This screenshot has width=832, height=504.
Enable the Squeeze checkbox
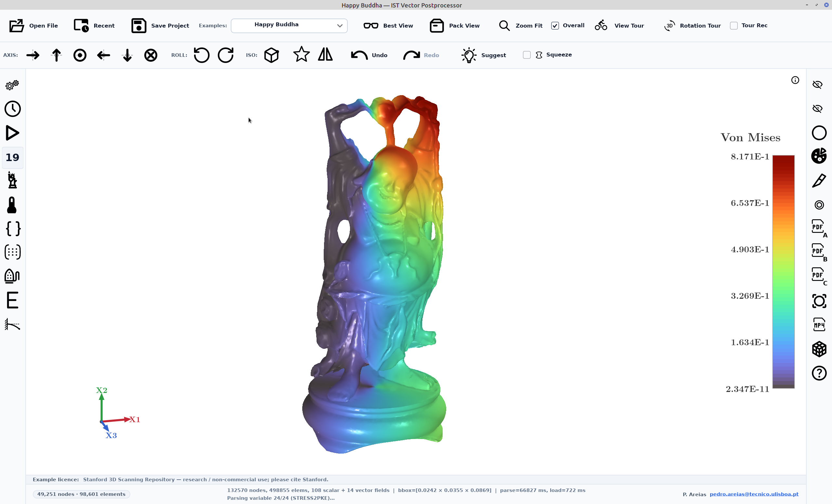coord(527,55)
